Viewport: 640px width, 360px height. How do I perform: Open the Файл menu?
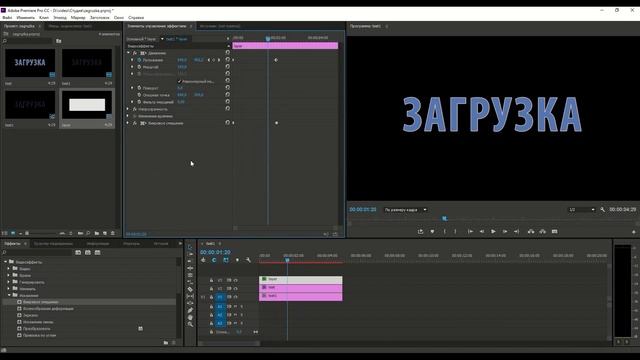tap(7, 18)
